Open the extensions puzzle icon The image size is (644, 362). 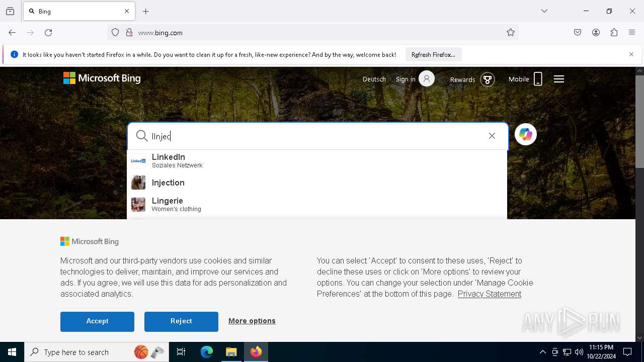614,33
